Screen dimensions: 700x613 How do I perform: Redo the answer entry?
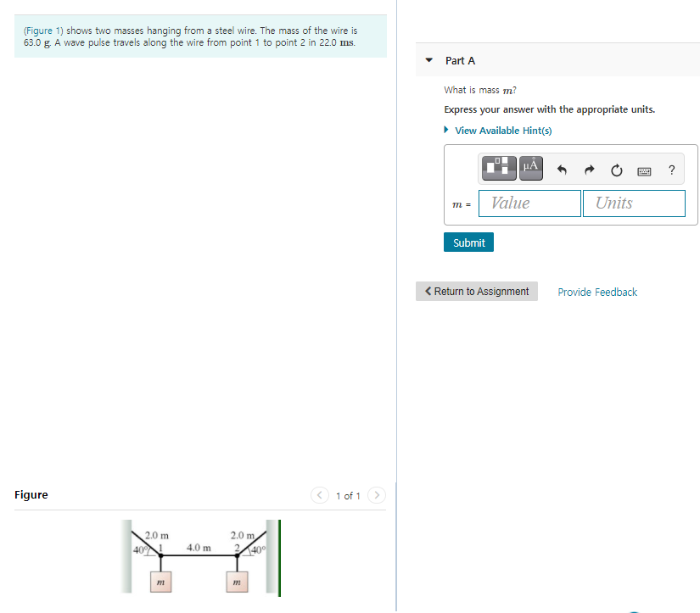click(589, 170)
